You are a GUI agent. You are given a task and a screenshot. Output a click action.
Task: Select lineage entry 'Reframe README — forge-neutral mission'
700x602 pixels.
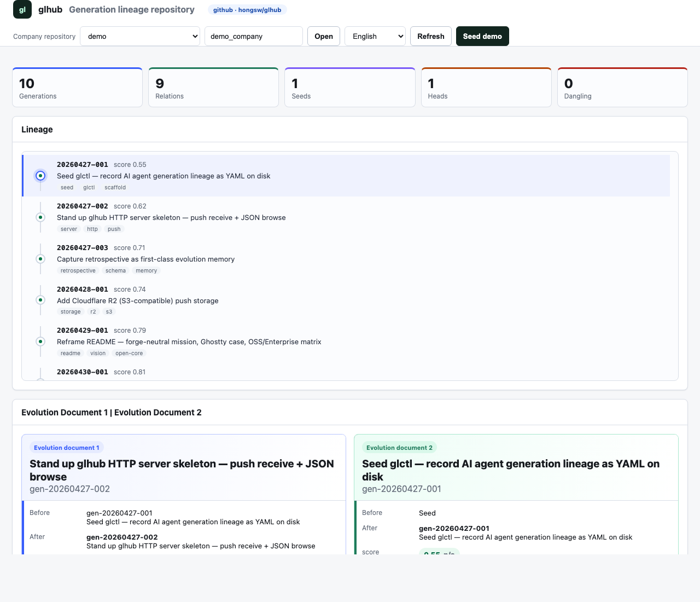tap(346, 341)
